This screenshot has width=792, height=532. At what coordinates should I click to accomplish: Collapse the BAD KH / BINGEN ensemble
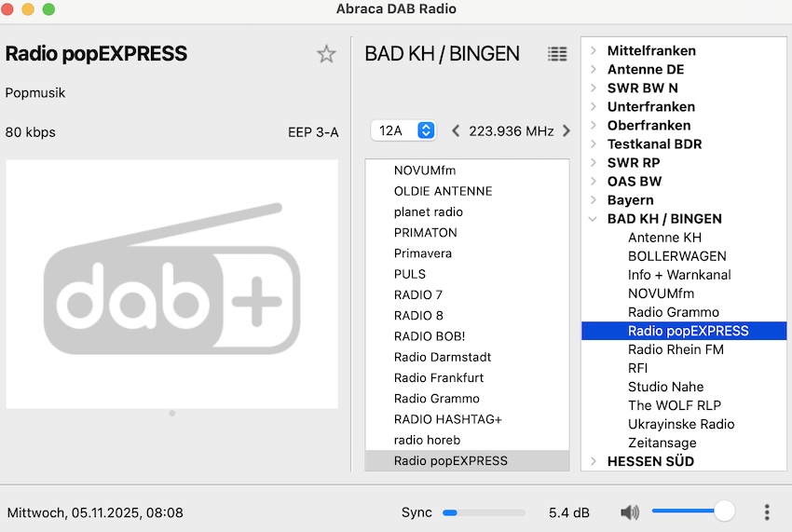(x=594, y=219)
